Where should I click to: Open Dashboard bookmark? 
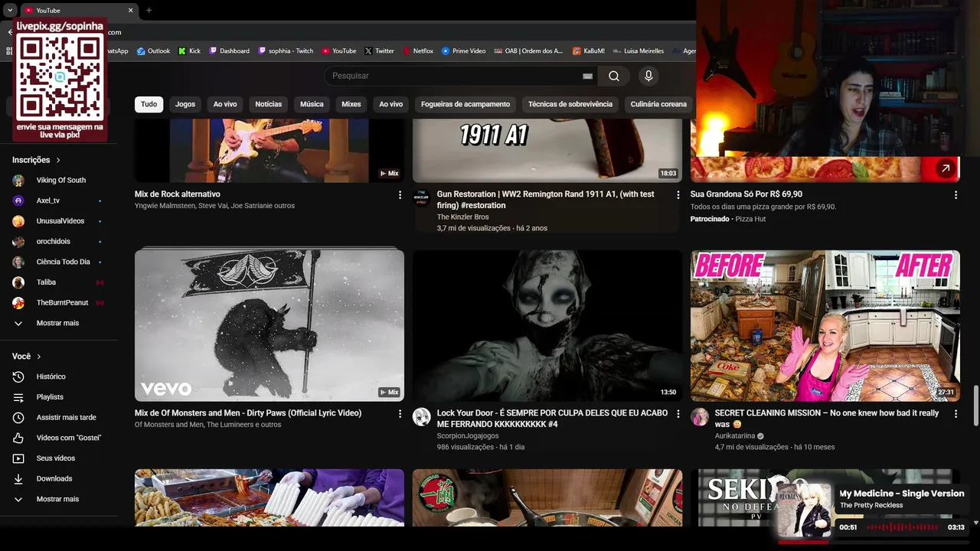point(229,51)
